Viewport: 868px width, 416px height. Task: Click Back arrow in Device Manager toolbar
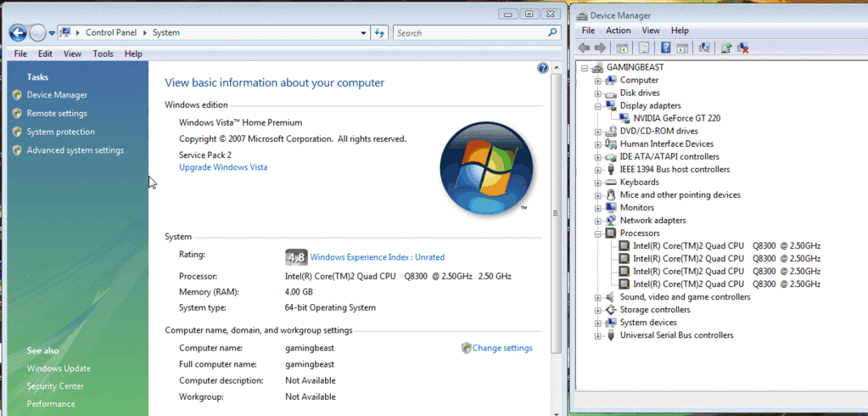[x=584, y=48]
